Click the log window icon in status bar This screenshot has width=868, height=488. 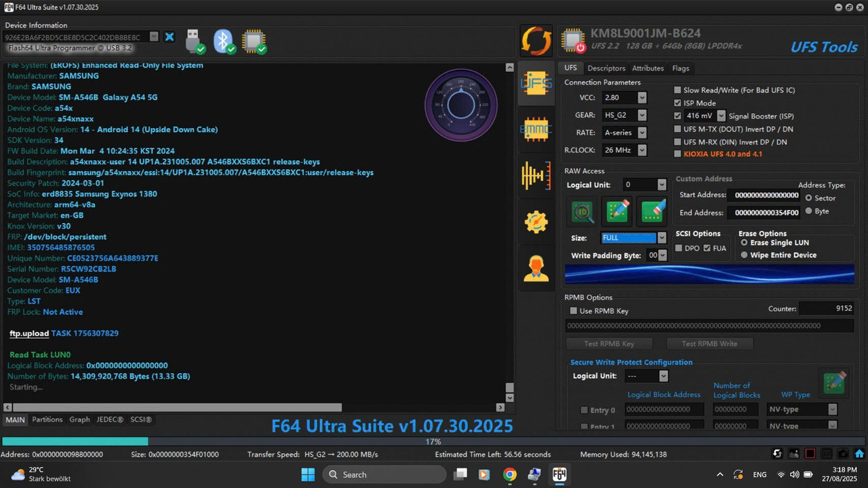(827, 454)
